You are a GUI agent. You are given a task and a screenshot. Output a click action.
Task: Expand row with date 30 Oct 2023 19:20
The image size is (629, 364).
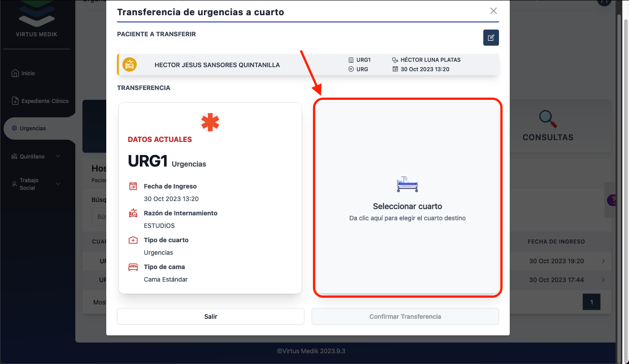click(603, 261)
